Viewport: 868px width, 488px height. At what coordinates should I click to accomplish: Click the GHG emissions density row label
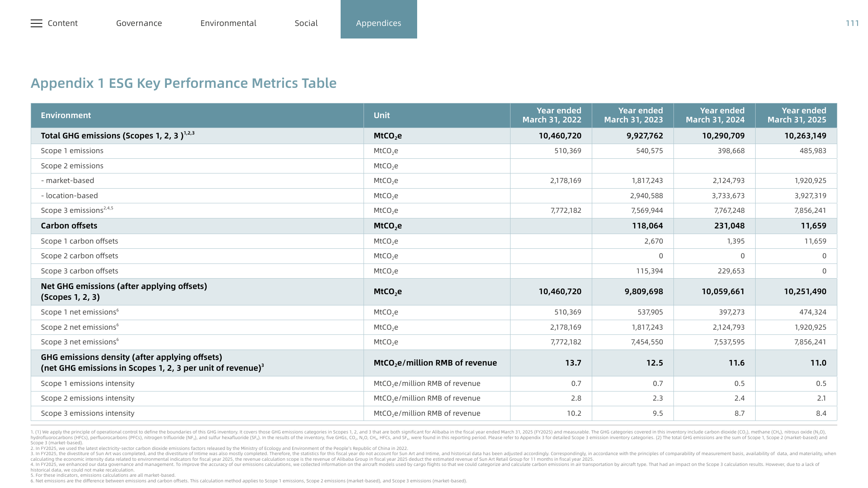coord(153,363)
